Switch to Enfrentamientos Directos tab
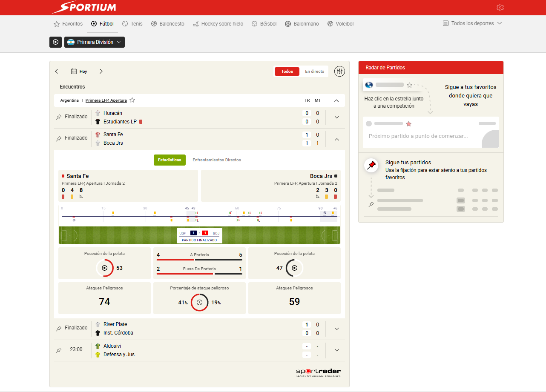This screenshot has width=546, height=392. pyautogui.click(x=217, y=160)
